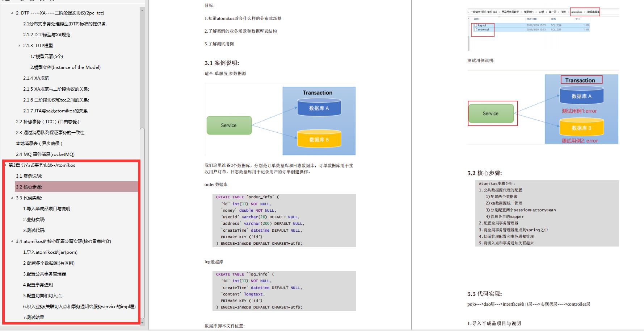Select the '本地消息表（异步确保）' bookmark
This screenshot has width=644, height=331.
coord(39,144)
